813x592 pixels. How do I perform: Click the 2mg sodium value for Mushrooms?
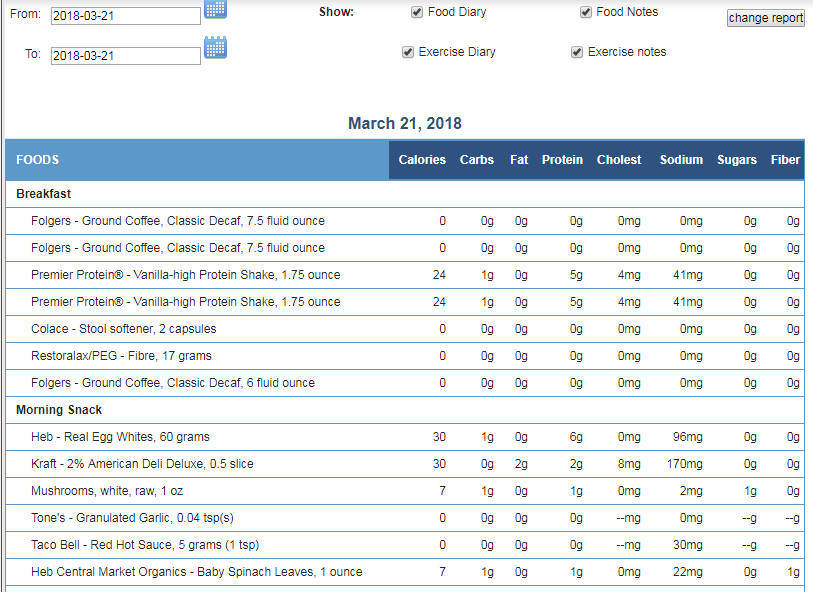691,491
